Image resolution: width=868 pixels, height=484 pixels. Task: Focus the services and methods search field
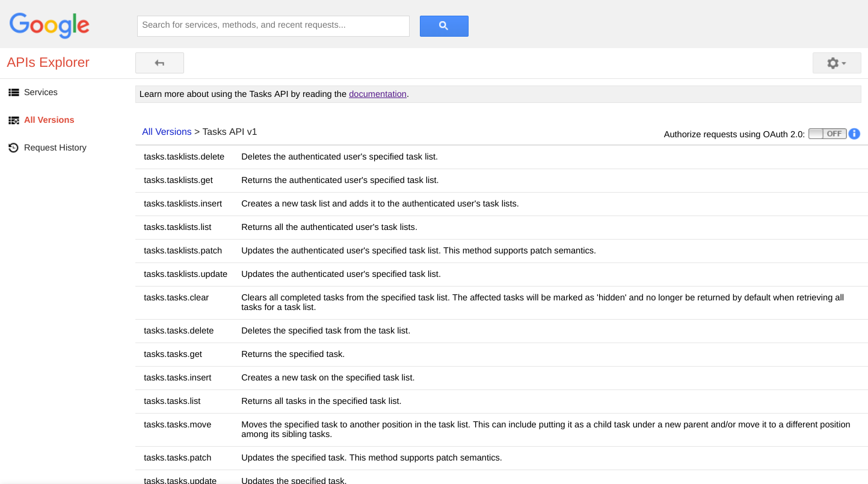273,26
